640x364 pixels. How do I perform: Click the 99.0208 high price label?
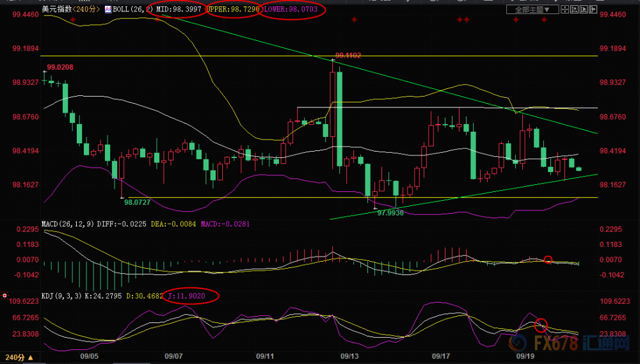[x=60, y=67]
